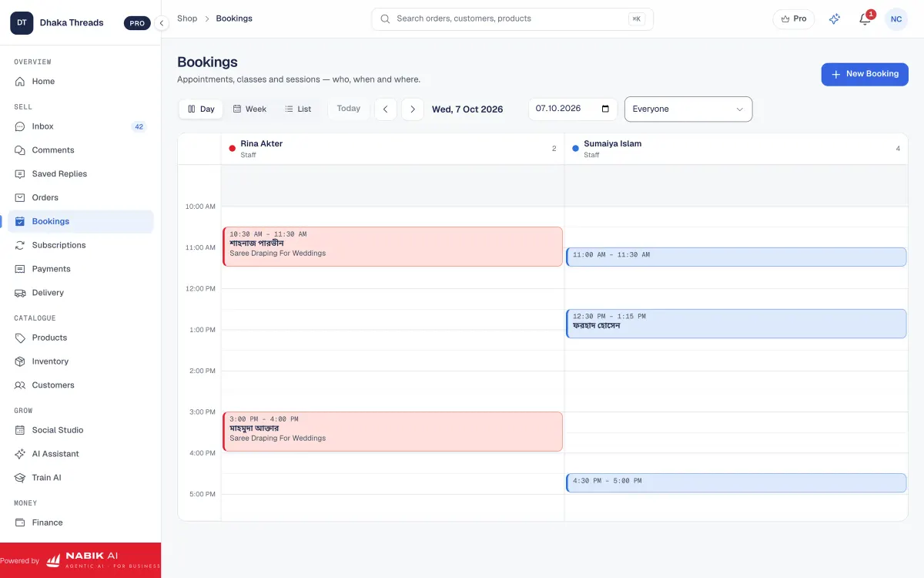Open the date picker calendar icon

(x=605, y=109)
